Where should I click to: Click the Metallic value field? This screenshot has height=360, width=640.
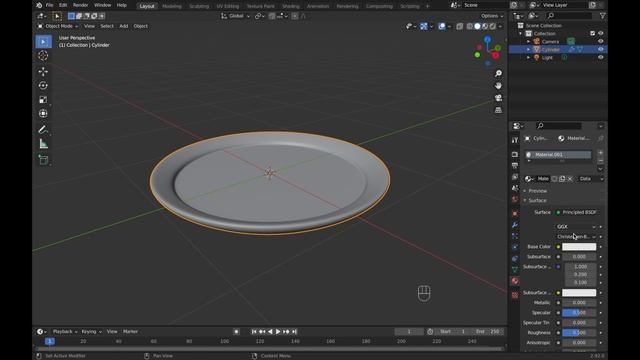(x=579, y=303)
